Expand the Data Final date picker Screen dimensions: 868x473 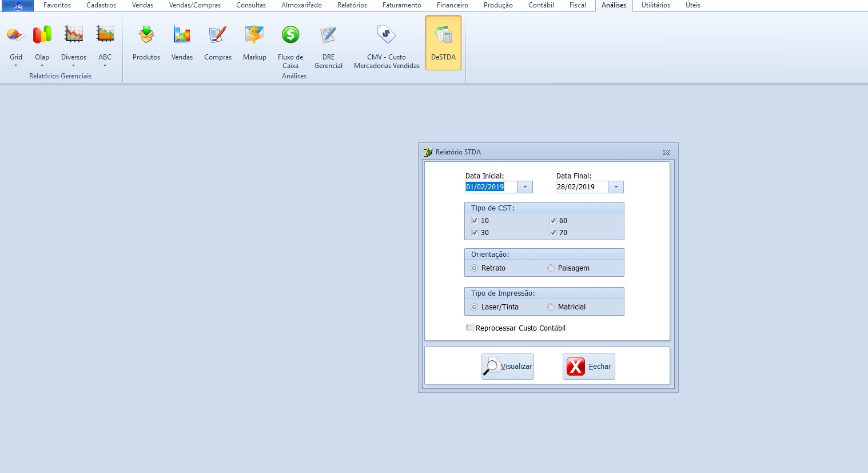click(x=616, y=187)
